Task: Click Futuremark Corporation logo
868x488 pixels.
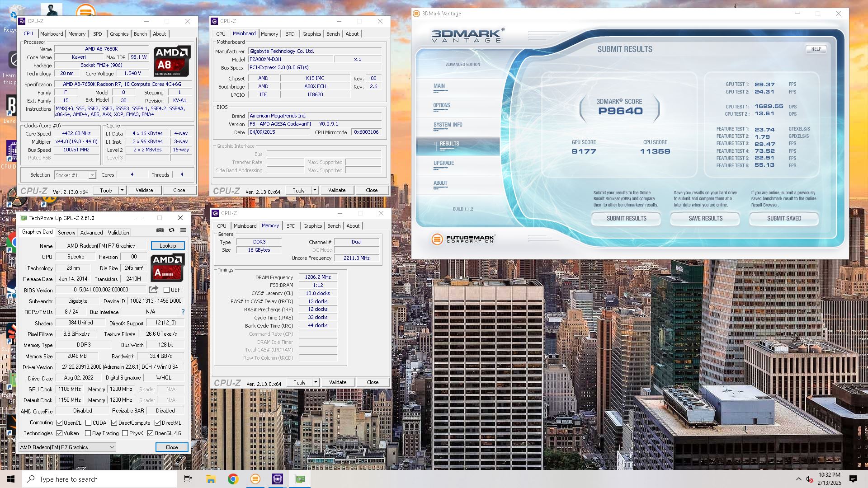Action: [463, 239]
